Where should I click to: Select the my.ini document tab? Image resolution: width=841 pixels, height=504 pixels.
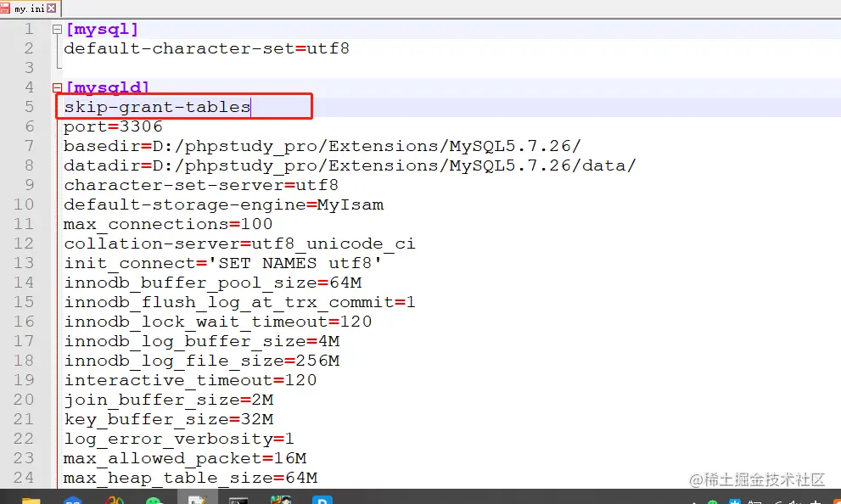[x=30, y=8]
